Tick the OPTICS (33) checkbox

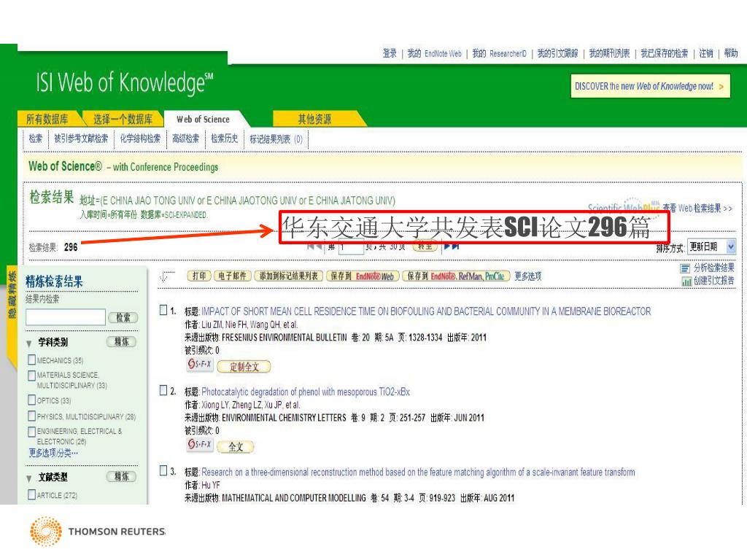(32, 400)
